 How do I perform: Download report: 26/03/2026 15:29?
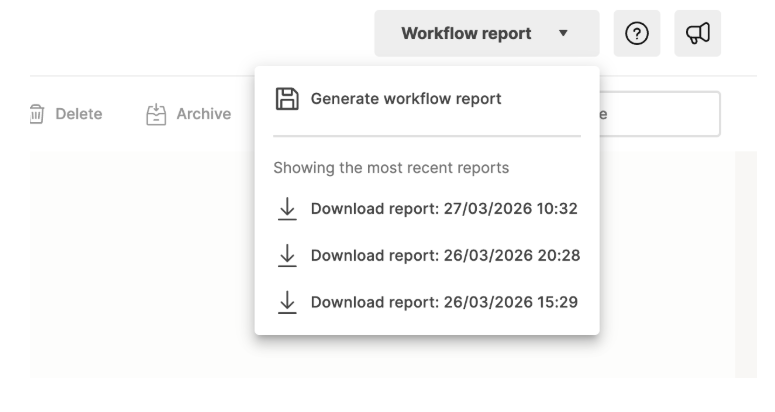[444, 302]
